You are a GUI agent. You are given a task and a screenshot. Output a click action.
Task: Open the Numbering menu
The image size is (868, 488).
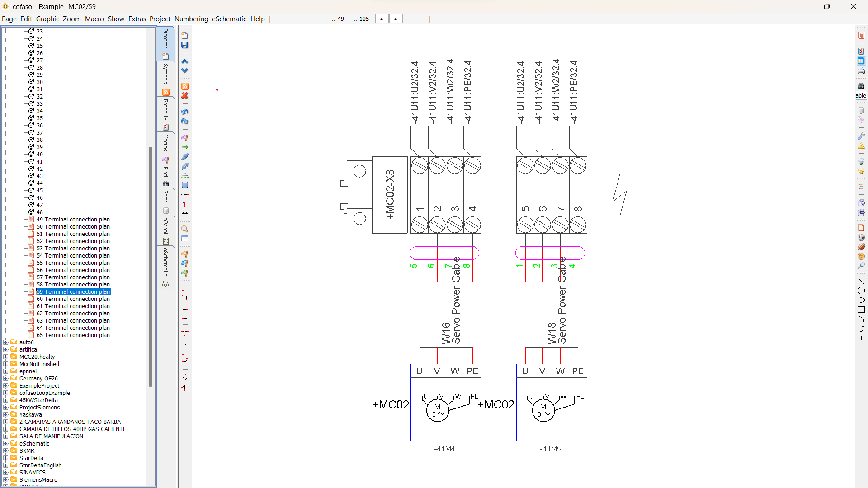pyautogui.click(x=191, y=19)
